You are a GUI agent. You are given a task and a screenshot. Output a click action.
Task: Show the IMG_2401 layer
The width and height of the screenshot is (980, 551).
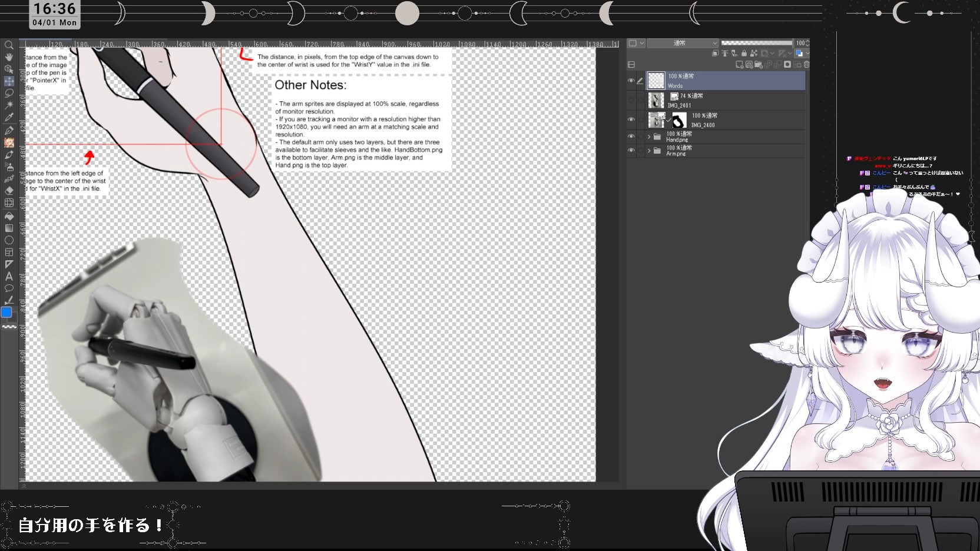631,101
